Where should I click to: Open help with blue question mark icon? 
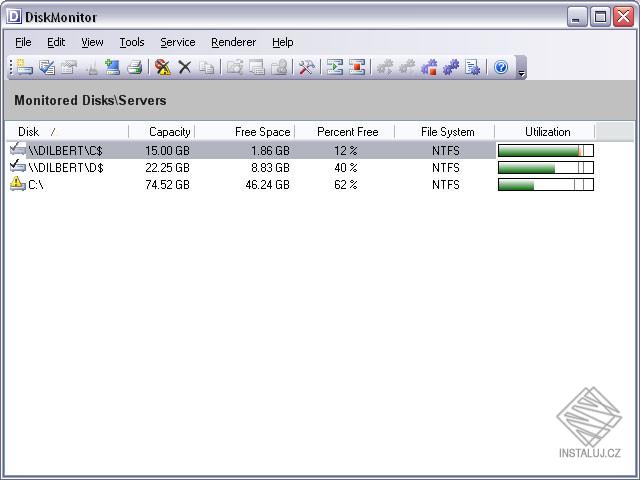click(501, 67)
